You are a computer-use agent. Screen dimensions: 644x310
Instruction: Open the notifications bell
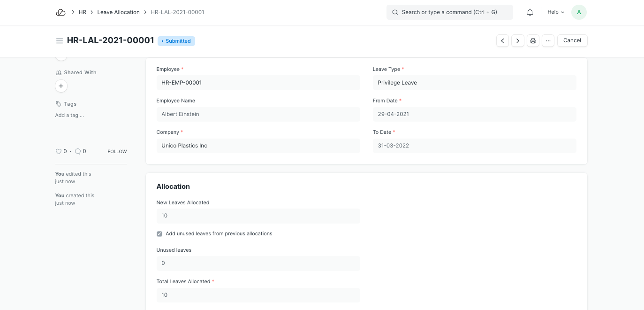click(530, 12)
